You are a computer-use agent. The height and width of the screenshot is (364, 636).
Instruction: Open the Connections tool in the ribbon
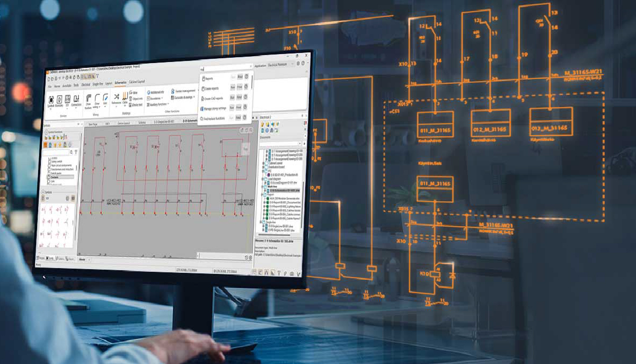pyautogui.click(x=76, y=100)
